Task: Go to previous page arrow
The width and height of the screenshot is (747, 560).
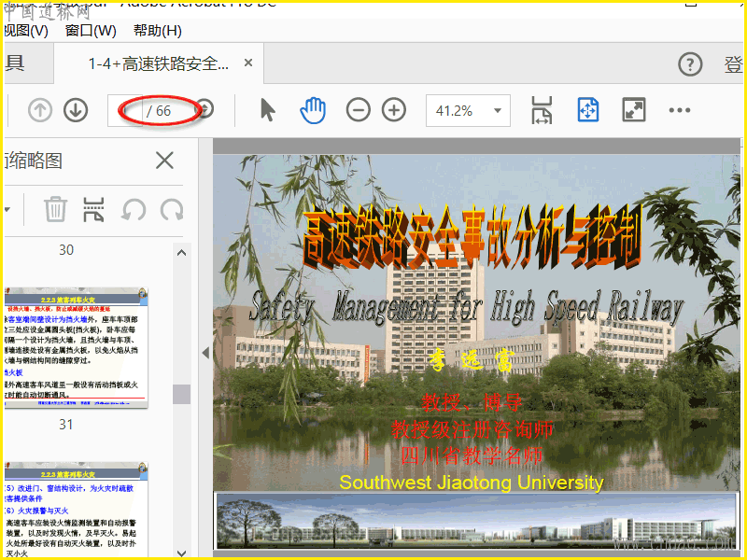Action: tap(40, 110)
